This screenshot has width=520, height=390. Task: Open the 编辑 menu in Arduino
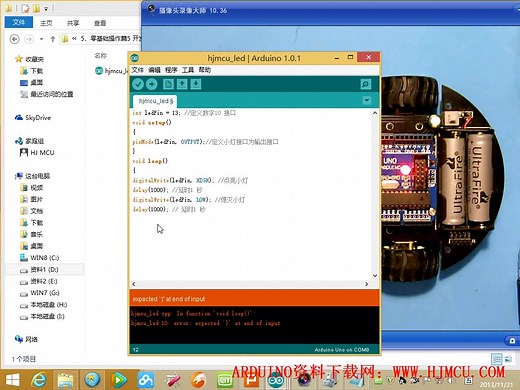154,70
